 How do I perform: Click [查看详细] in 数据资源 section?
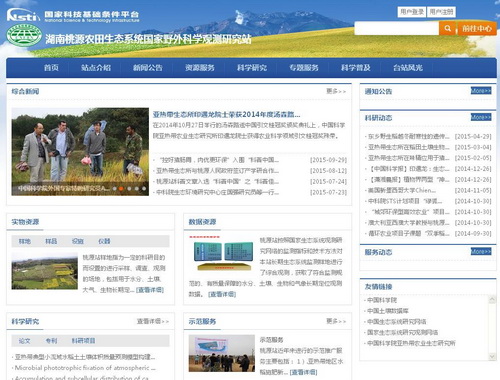coord(222,294)
